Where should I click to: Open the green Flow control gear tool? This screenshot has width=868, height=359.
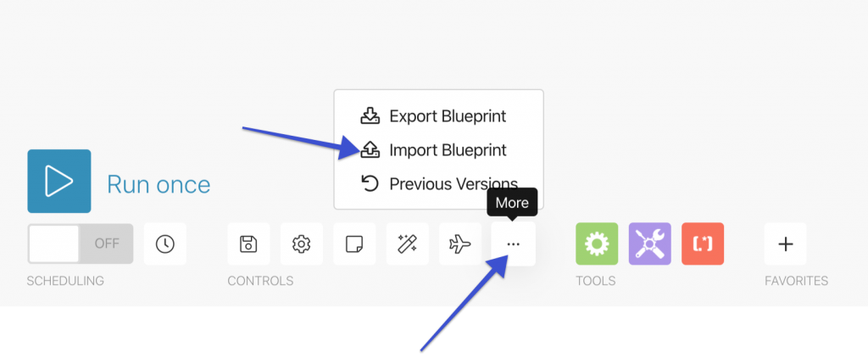pos(597,244)
